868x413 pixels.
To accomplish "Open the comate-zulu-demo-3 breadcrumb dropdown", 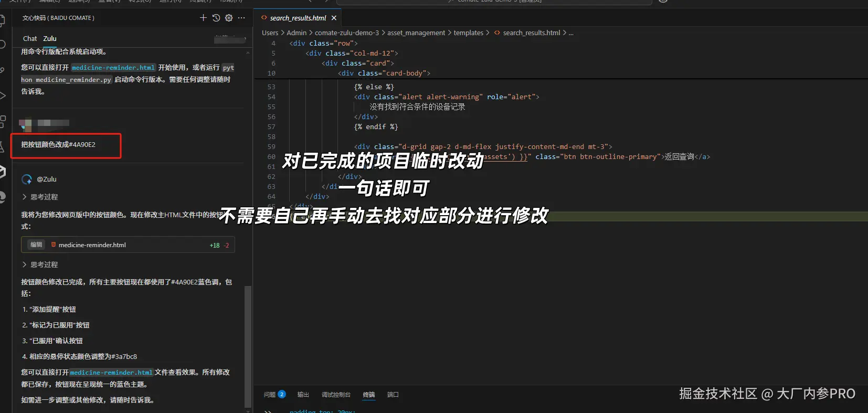I will pos(347,33).
